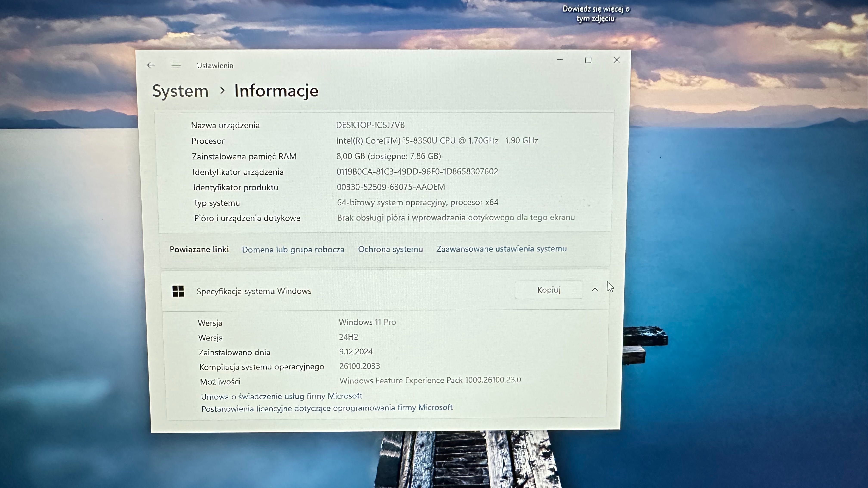868x488 pixels.
Task: Minimize the Ustawienia window
Action: (560, 60)
